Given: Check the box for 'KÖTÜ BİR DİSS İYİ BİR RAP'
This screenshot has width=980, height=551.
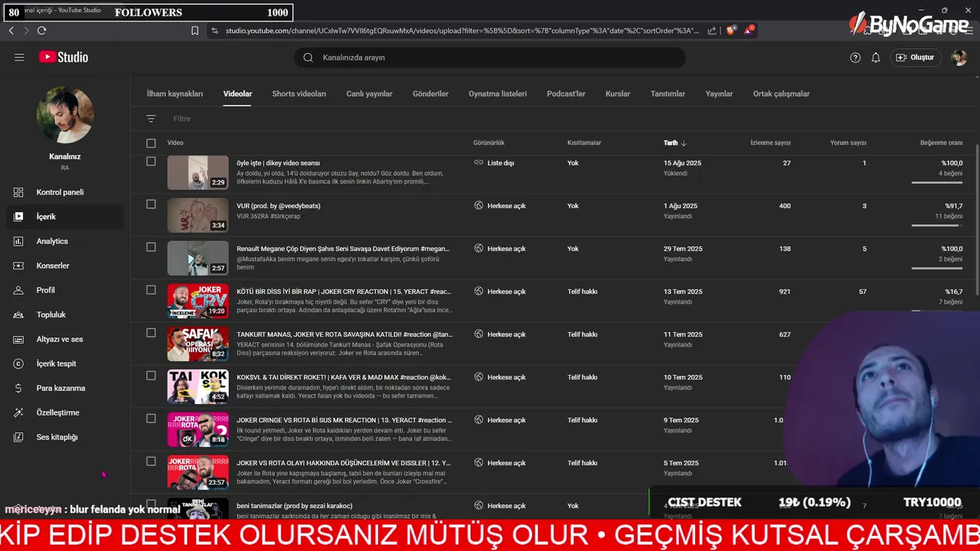Looking at the screenshot, I should click(151, 290).
